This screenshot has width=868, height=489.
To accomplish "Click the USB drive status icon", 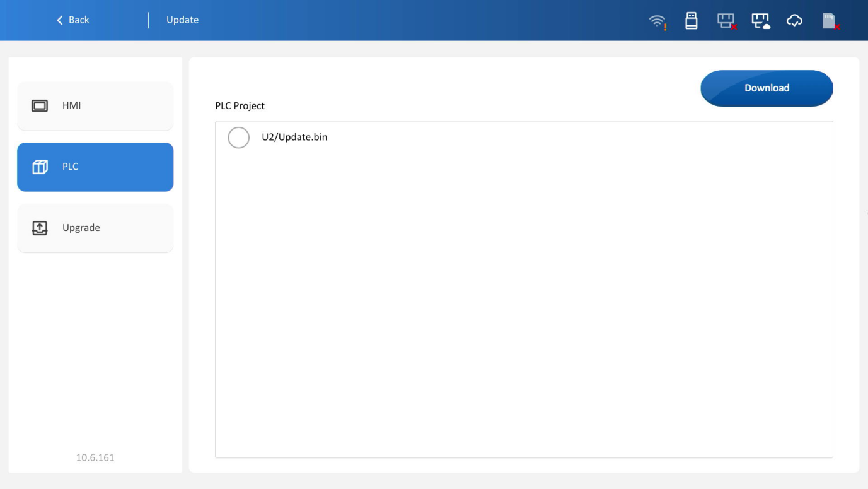I will pyautogui.click(x=692, y=21).
